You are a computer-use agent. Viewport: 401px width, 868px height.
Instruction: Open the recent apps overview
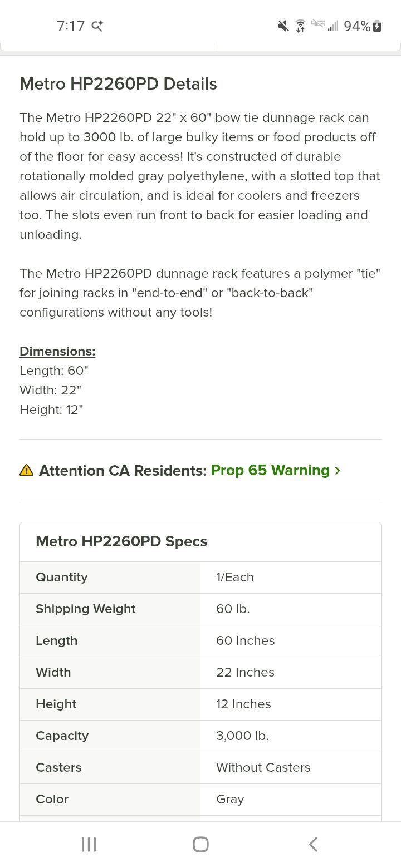89,844
